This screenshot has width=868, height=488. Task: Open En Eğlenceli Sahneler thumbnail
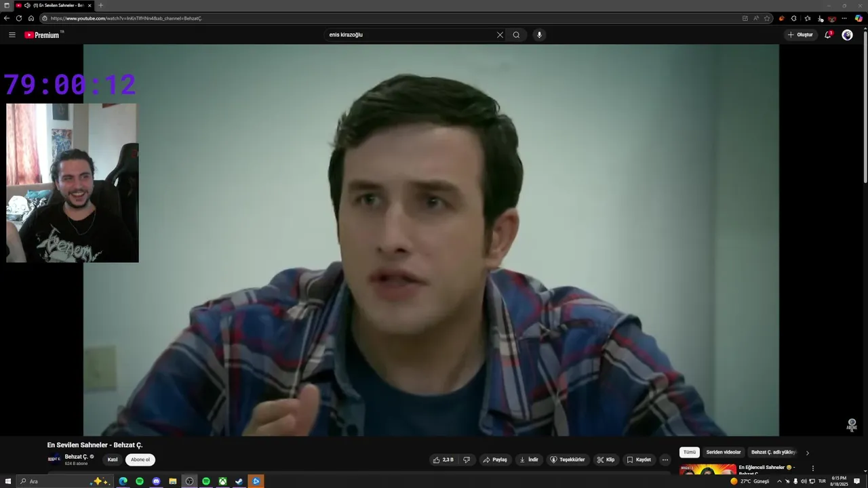[x=708, y=469]
